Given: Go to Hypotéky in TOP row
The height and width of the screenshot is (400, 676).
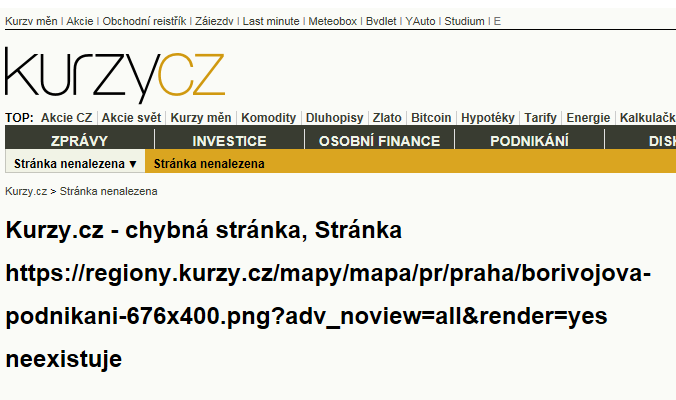Looking at the screenshot, I should (x=488, y=118).
